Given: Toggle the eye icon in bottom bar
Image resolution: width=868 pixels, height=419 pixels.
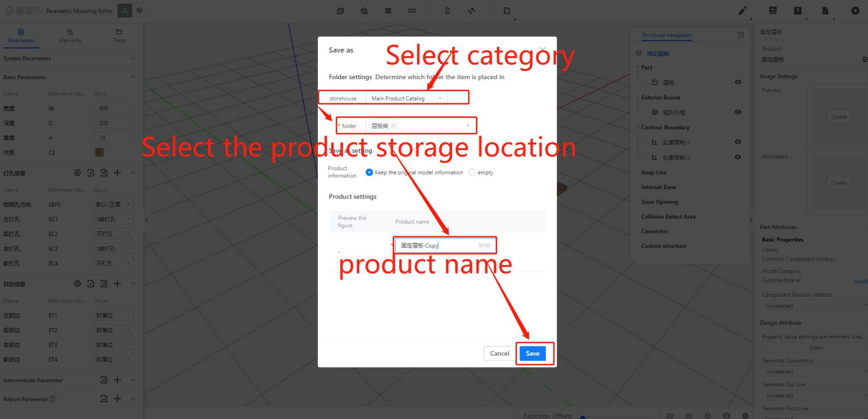Looking at the screenshot, I should [x=726, y=416].
